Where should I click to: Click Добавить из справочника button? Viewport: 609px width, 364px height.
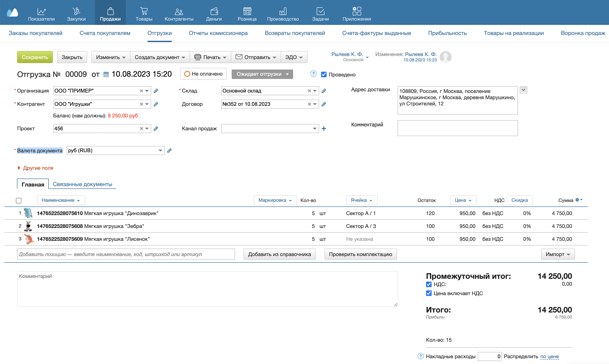(x=280, y=254)
